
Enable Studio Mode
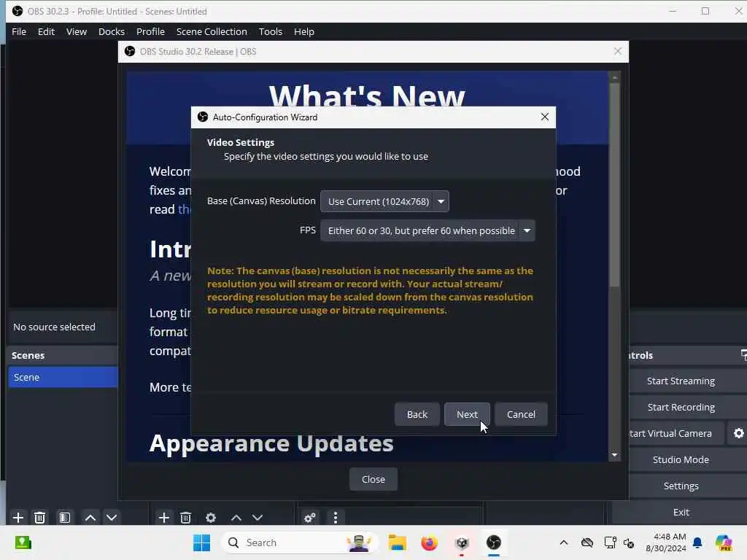681,459
